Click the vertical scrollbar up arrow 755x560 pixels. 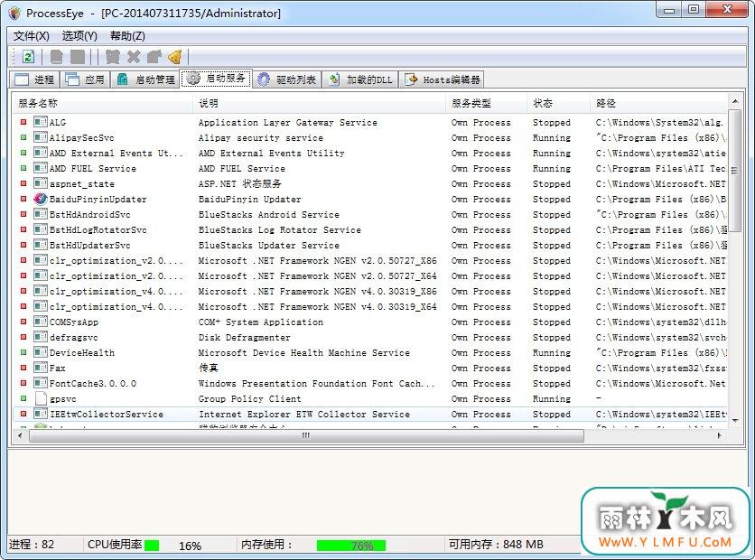point(735,101)
